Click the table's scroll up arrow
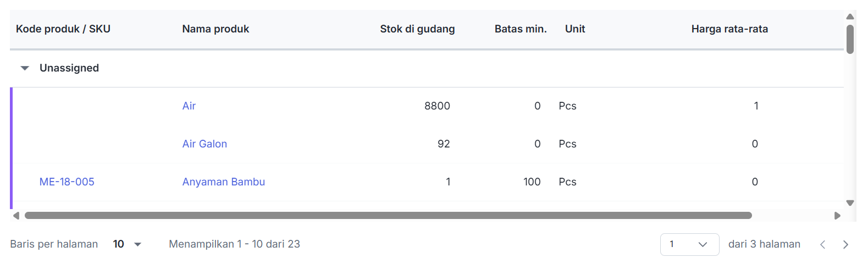This screenshot has width=868, height=274. [850, 17]
